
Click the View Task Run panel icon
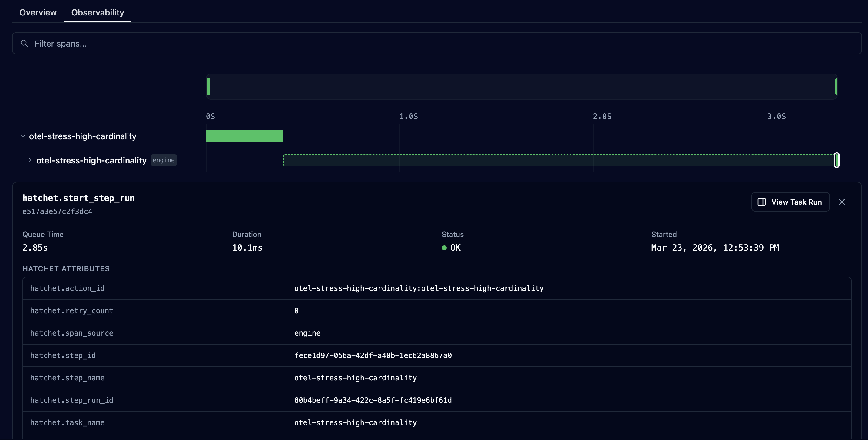(761, 202)
